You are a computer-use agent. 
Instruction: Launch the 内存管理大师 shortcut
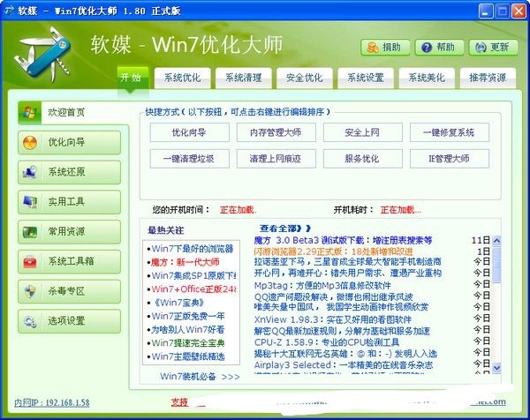276,132
